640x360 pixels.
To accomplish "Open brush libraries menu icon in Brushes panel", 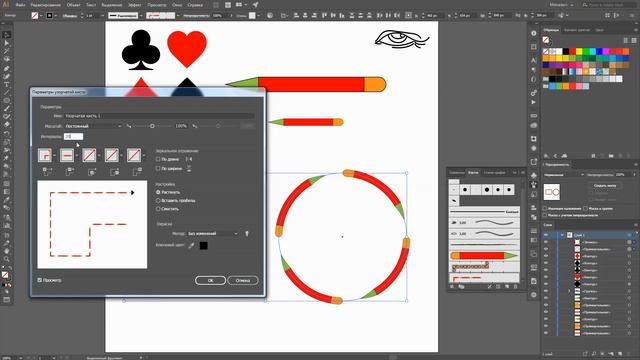I will click(x=453, y=287).
